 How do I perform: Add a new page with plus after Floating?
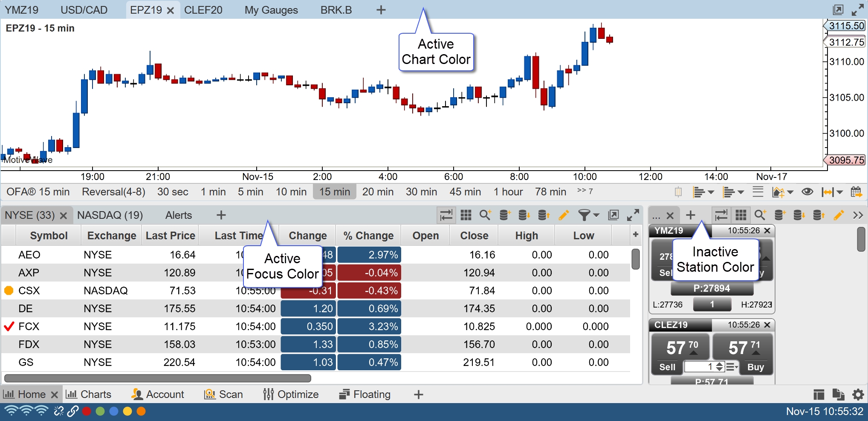click(419, 395)
